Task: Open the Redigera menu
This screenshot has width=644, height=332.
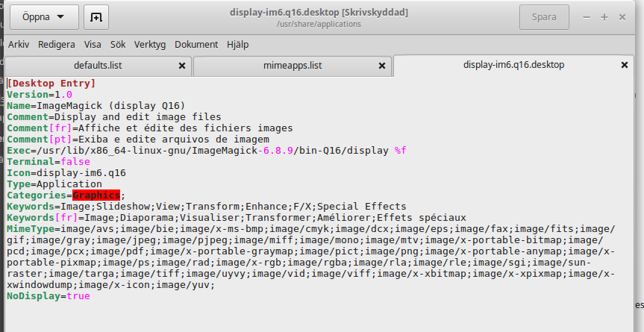Action: (57, 44)
